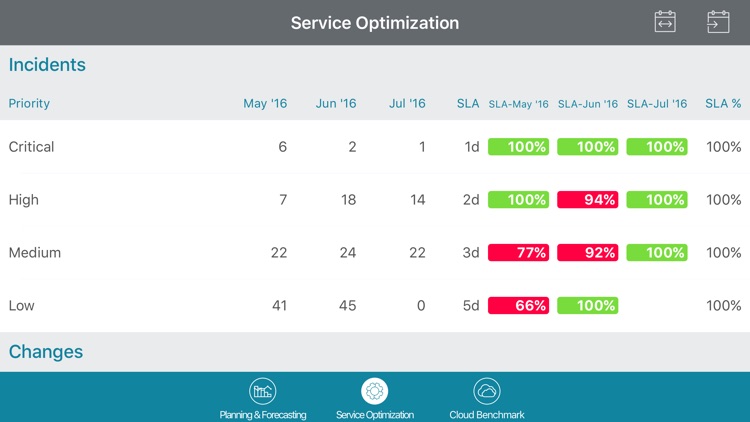The height and width of the screenshot is (422, 750).
Task: Tap the red 66% SLA badge for Low
Action: (x=518, y=306)
